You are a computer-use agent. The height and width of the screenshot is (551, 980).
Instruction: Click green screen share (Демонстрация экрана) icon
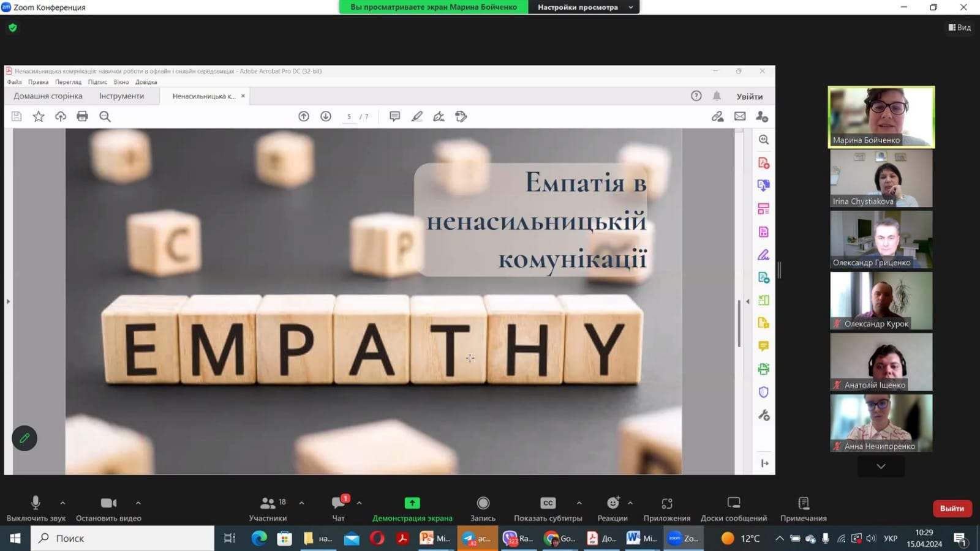(x=412, y=503)
